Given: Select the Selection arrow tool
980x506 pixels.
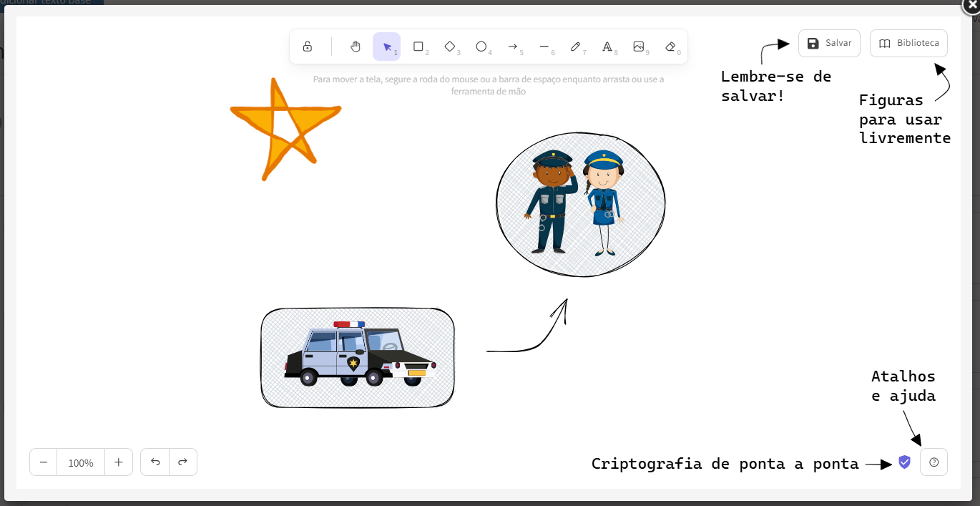Looking at the screenshot, I should pos(386,47).
